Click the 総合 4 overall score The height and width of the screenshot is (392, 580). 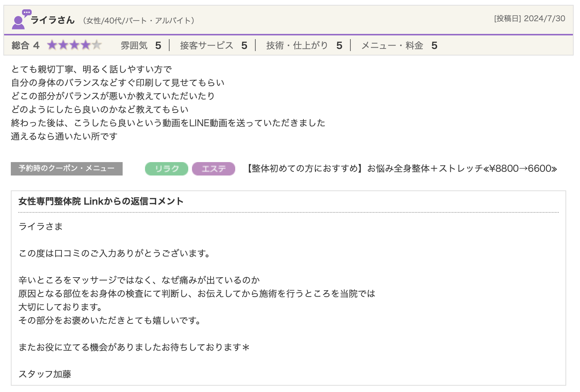pos(25,45)
